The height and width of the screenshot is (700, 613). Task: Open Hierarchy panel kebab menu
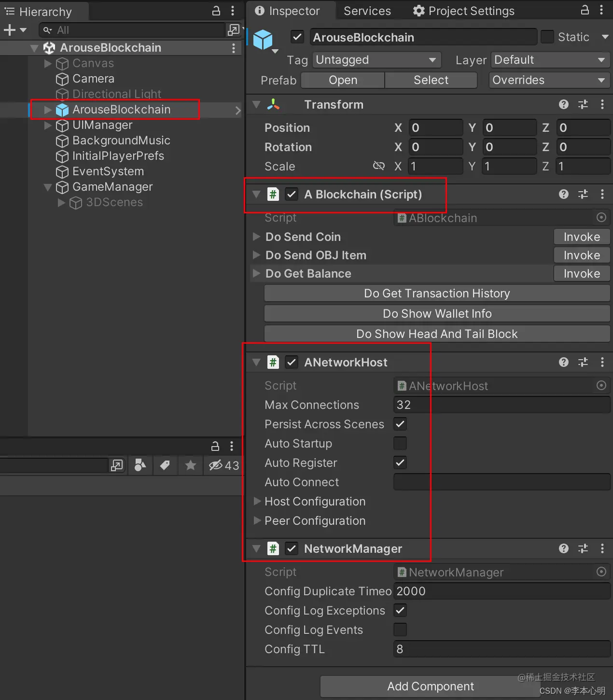(x=233, y=11)
